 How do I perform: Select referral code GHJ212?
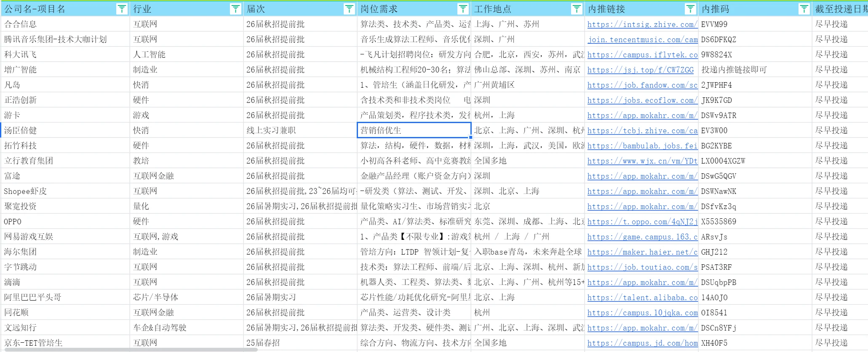tap(755, 252)
